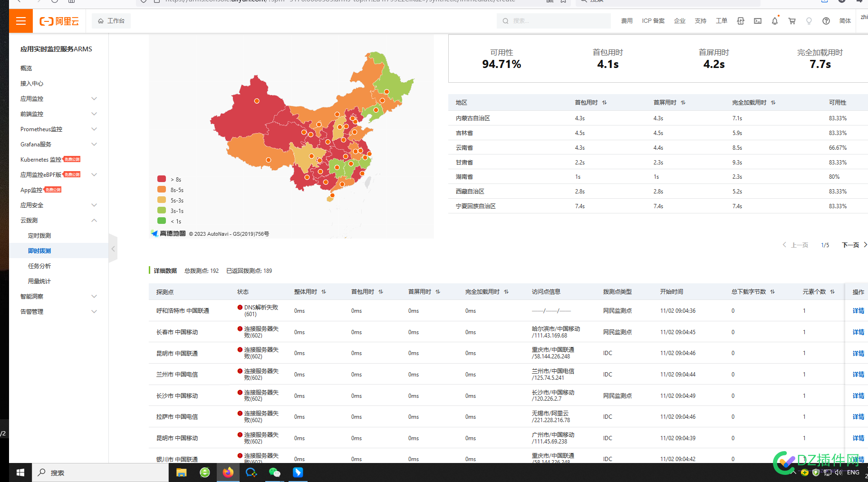
Task: Click the green < 1s legend swatch
Action: [162, 221]
